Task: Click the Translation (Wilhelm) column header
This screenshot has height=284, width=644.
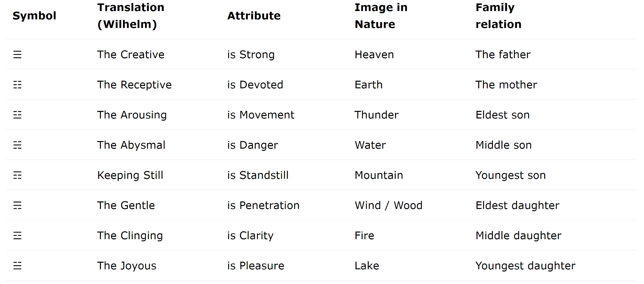Action: tap(131, 16)
